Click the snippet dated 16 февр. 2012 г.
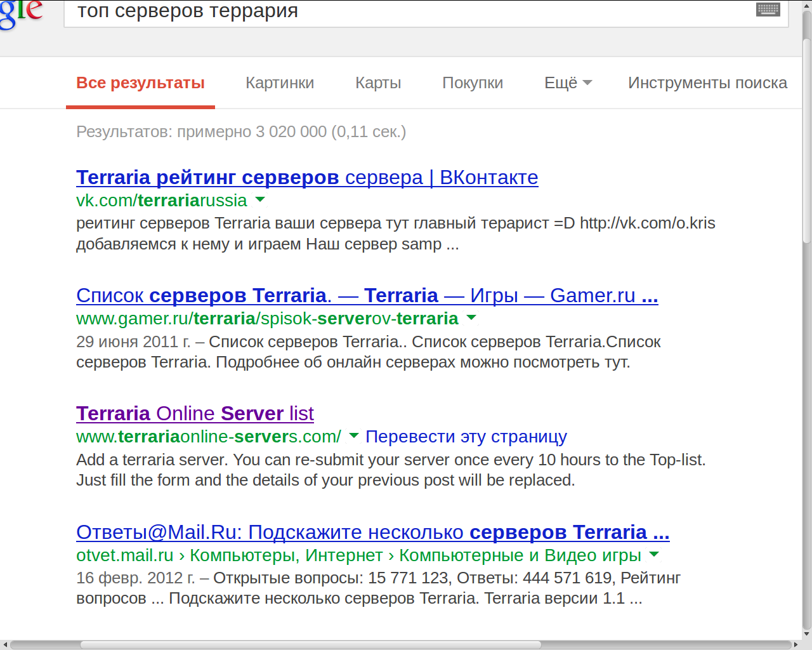This screenshot has height=650, width=812. tap(378, 588)
